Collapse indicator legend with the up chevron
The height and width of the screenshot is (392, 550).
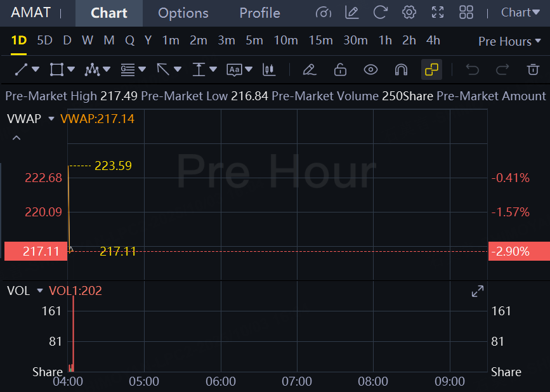16,138
